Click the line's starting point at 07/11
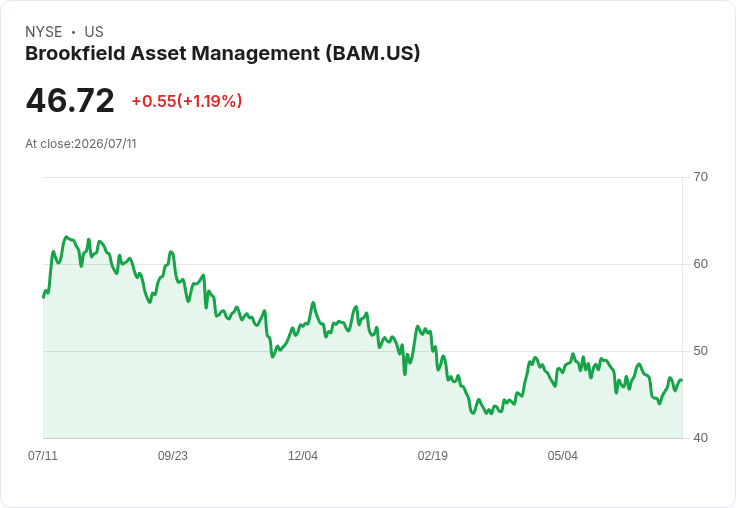Viewport: 736px width, 508px height. coord(44,297)
